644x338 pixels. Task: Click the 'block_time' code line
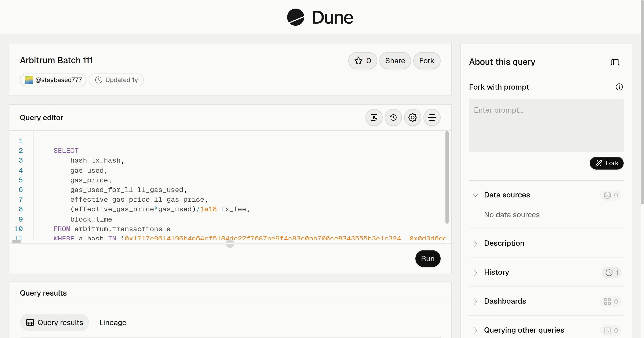pos(91,219)
